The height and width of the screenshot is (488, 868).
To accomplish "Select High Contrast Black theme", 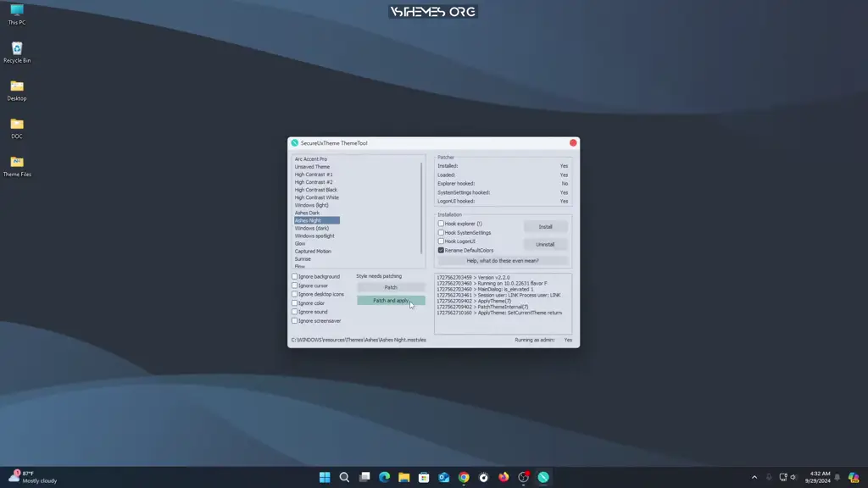I will click(315, 190).
